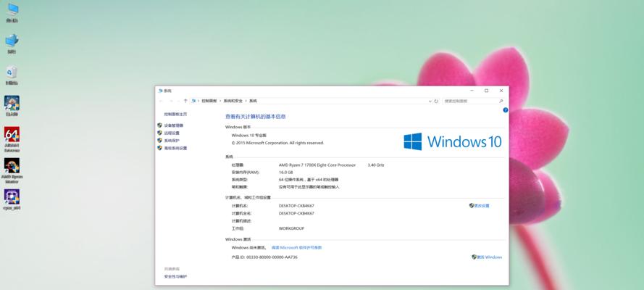Click the processor name AMD Ryzen 7 1700X
644x290 pixels.
[317, 165]
